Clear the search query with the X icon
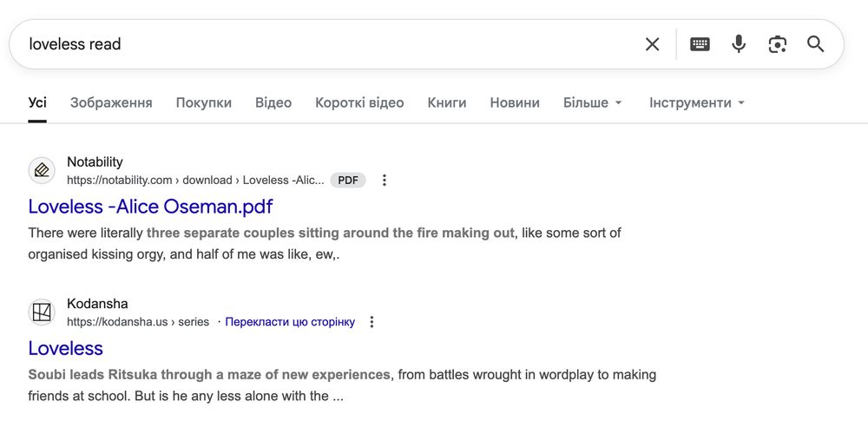 (652, 44)
